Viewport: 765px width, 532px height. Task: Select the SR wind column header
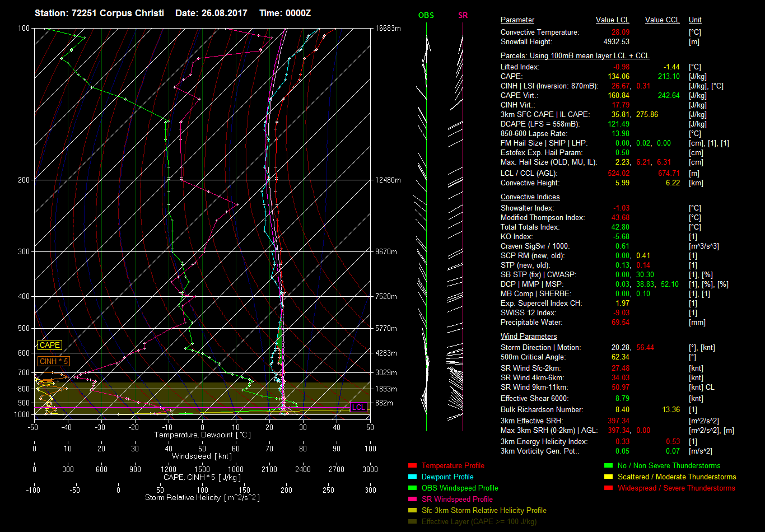463,16
